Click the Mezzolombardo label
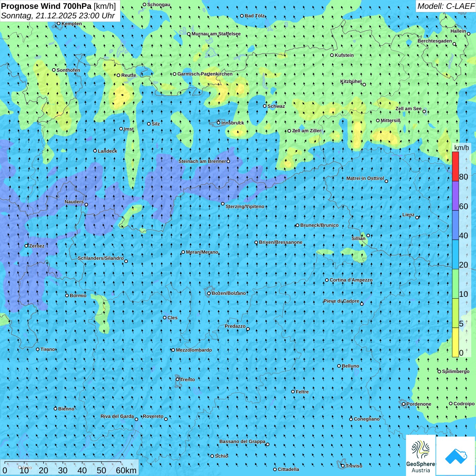Image resolution: width=476 pixels, height=476 pixels. click(194, 350)
